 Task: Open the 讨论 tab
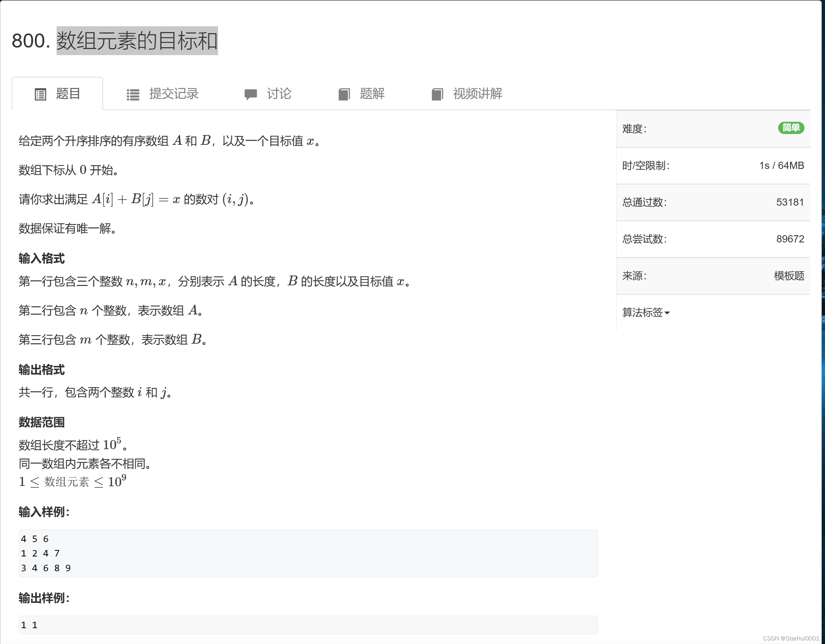279,94
